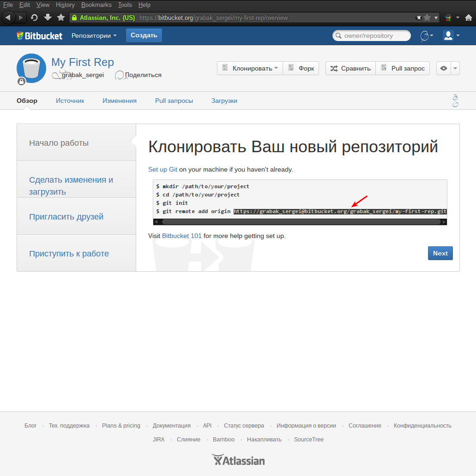Open the Репозитории dropdown menu
The width and height of the screenshot is (476, 476).
pyautogui.click(x=94, y=36)
